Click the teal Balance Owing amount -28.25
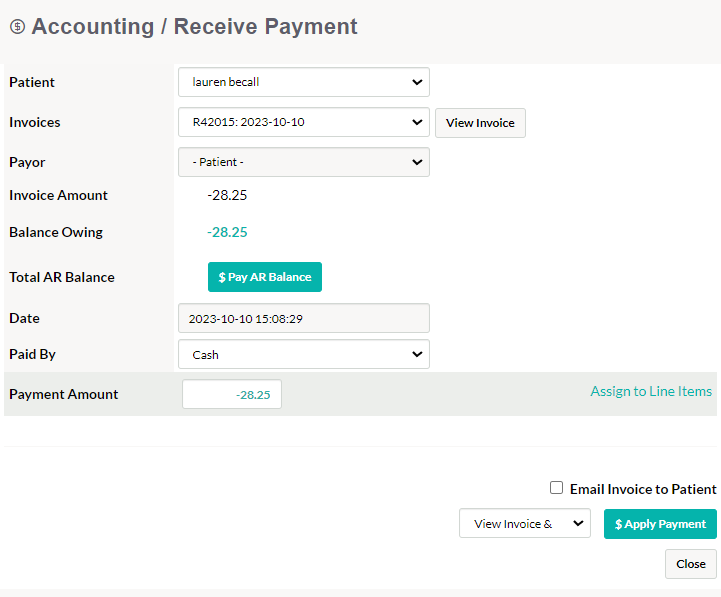 (x=227, y=232)
